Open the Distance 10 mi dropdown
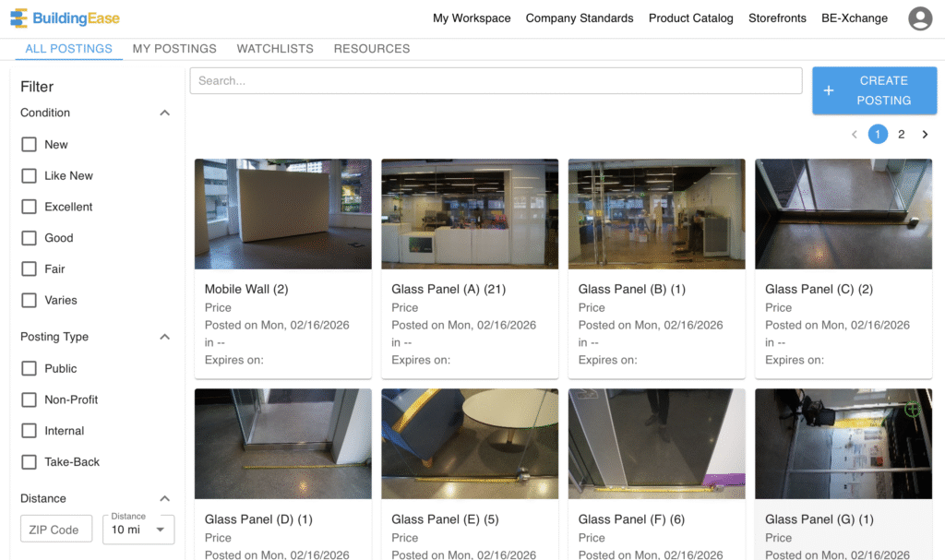945x560 pixels. [138, 530]
